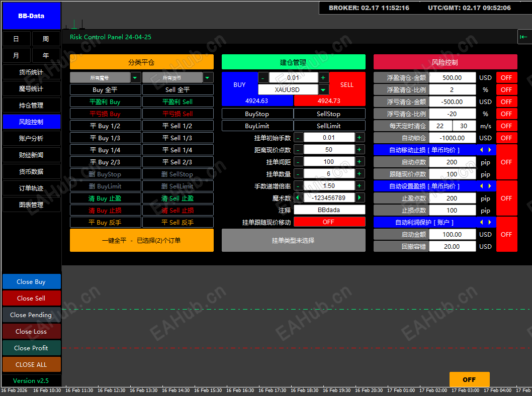Select 周 period button
The height and width of the screenshot is (396, 532).
[46, 39]
